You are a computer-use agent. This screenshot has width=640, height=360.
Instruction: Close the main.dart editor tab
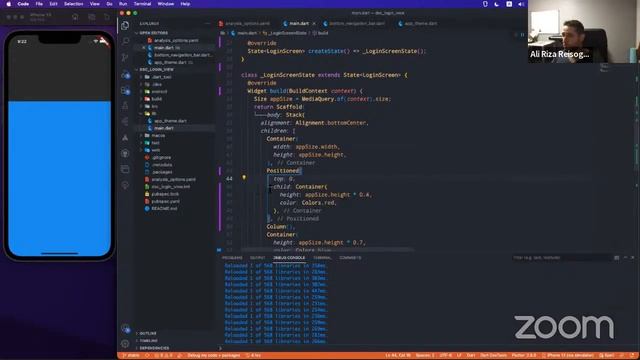coord(314,24)
